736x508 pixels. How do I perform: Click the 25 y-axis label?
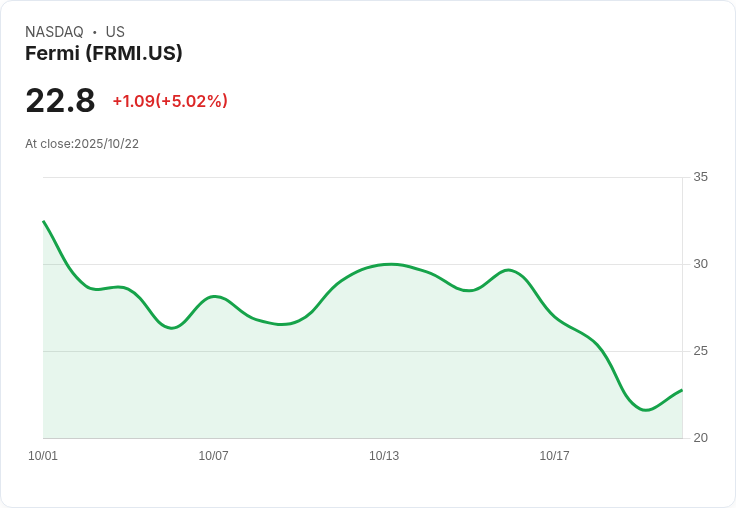[700, 351]
